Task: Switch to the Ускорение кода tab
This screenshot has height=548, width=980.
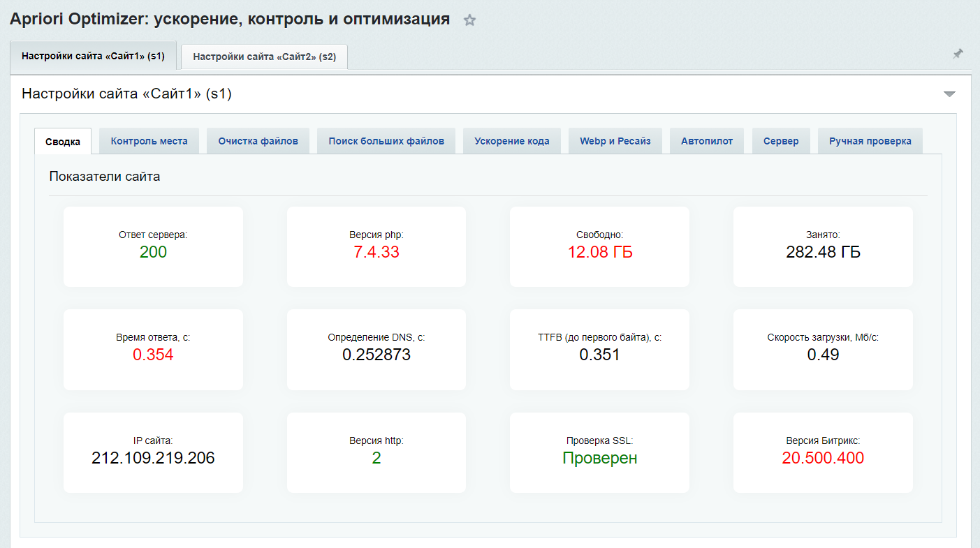Action: coord(512,141)
